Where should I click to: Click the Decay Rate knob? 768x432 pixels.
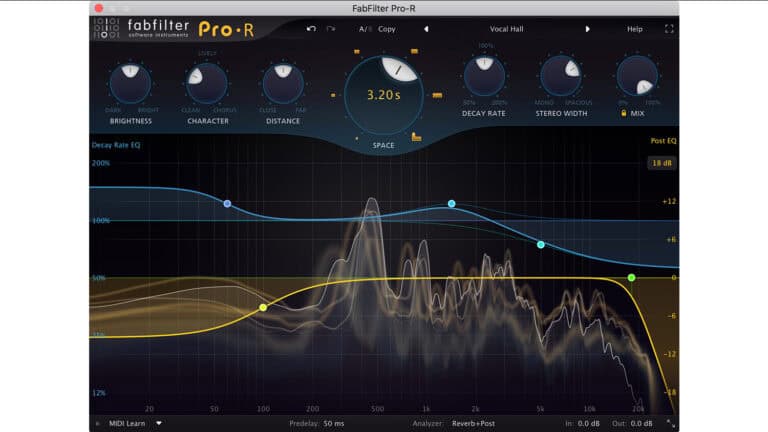click(484, 76)
